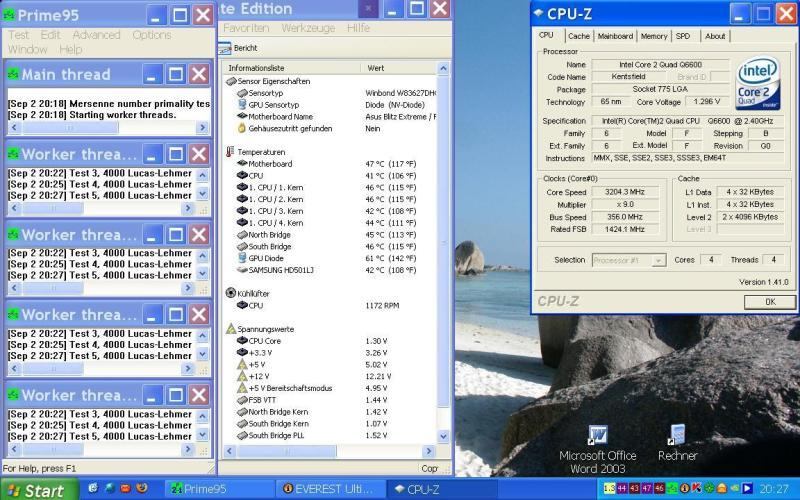Open the Test menu in Prime95
This screenshot has width=800, height=500.
pos(18,35)
